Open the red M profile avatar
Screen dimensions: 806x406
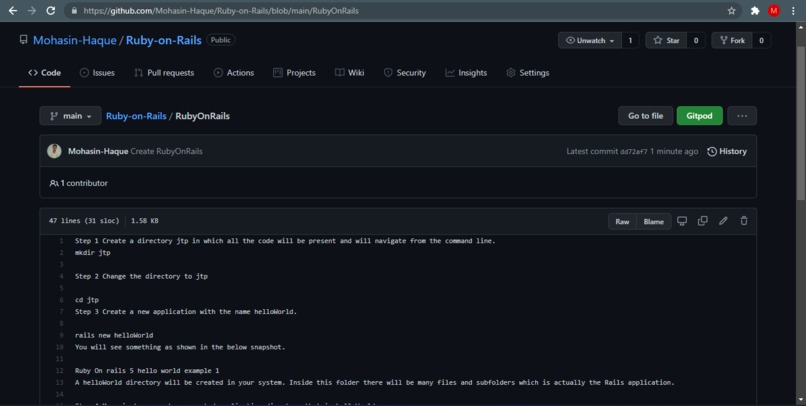coord(774,11)
